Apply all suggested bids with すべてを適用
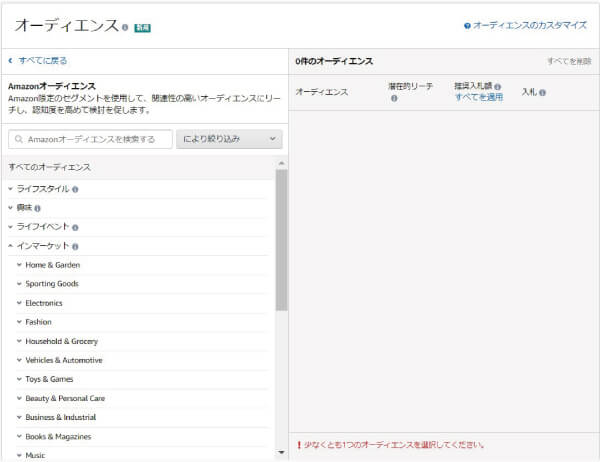This screenshot has height=462, width=600. (x=479, y=97)
